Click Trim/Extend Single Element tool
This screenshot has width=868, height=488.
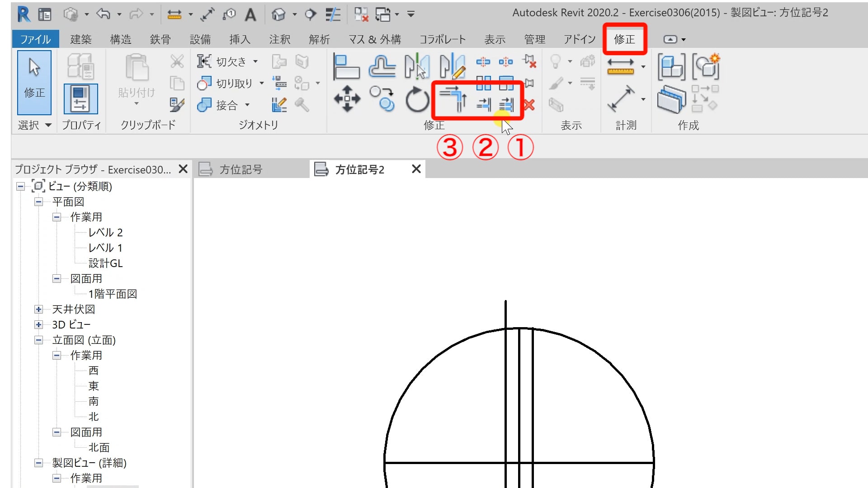point(483,105)
